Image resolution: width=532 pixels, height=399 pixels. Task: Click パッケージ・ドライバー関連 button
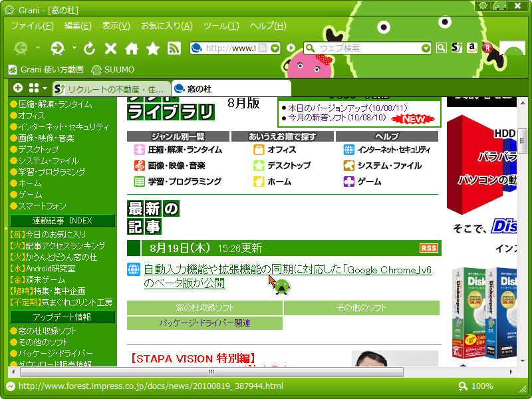point(205,323)
